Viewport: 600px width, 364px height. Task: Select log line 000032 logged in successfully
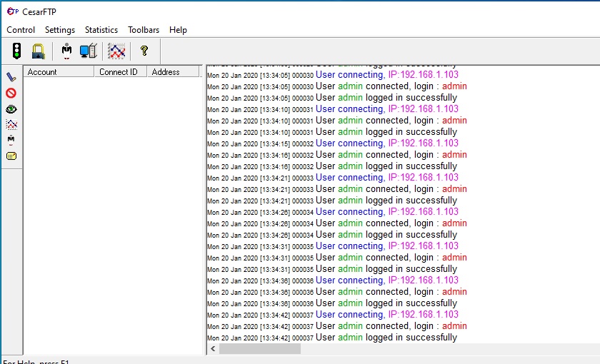click(x=332, y=166)
